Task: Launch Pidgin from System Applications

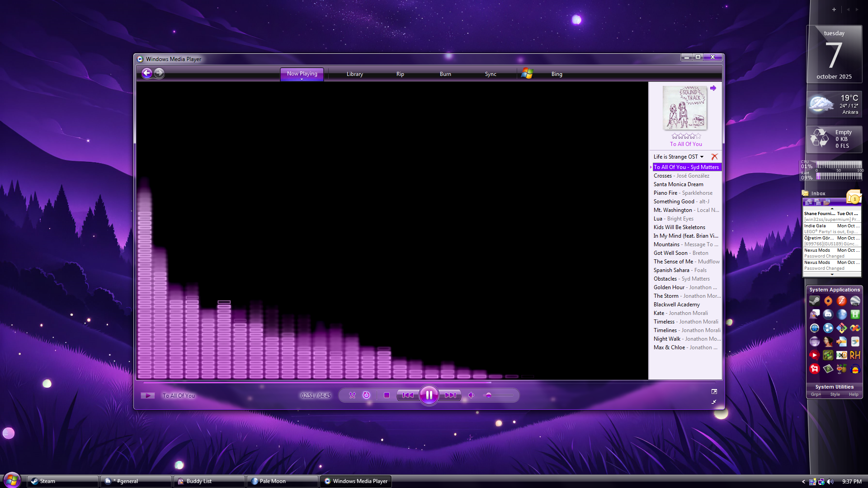Action: point(815,314)
